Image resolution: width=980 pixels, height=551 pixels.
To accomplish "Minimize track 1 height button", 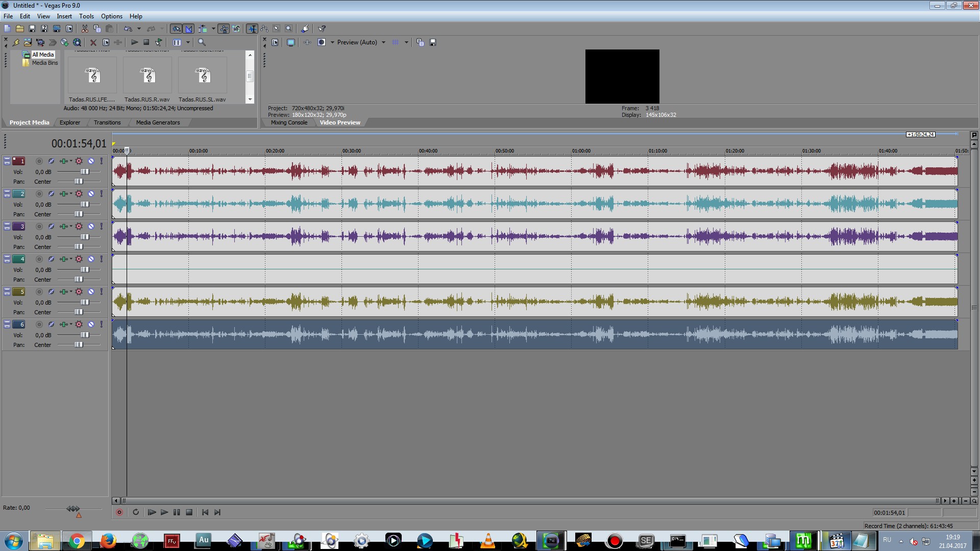I will pos(7,160).
